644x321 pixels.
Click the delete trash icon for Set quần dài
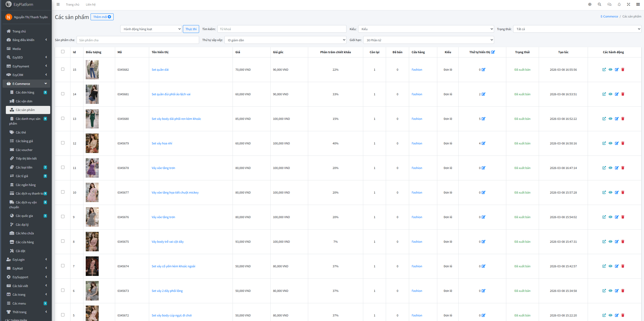pyautogui.click(x=623, y=70)
